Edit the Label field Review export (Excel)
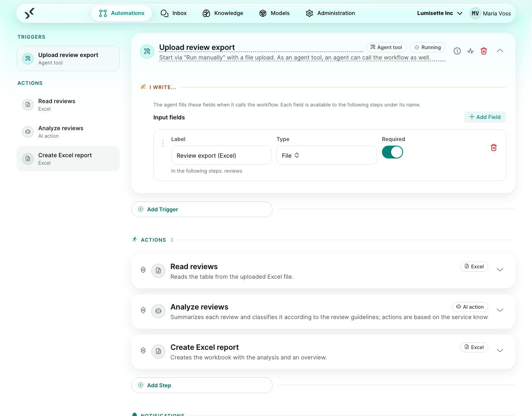The height and width of the screenshot is (416, 532). (221, 155)
